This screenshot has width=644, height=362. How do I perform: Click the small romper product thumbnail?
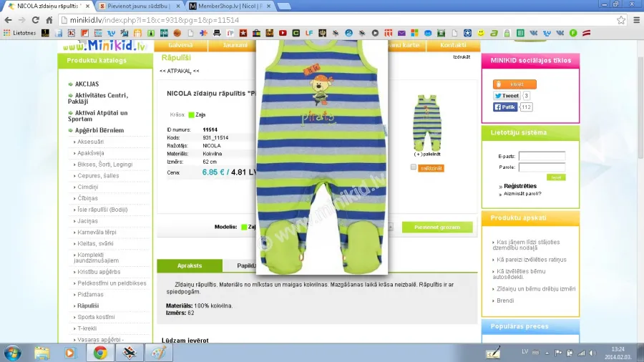pos(427,123)
